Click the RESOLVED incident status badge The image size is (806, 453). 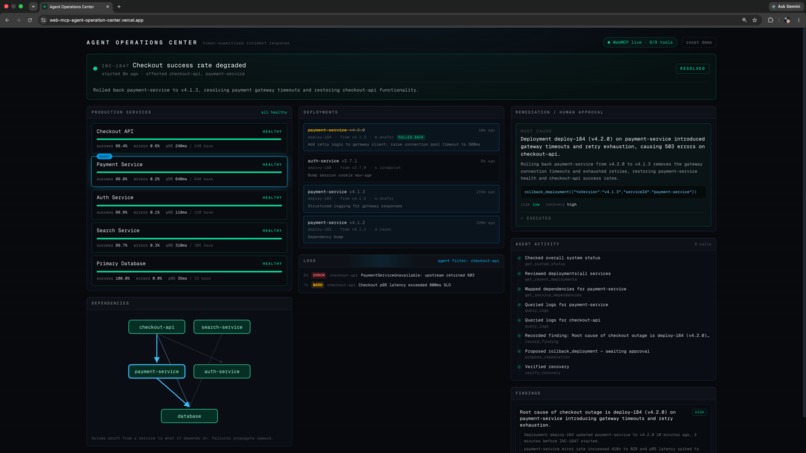692,68
